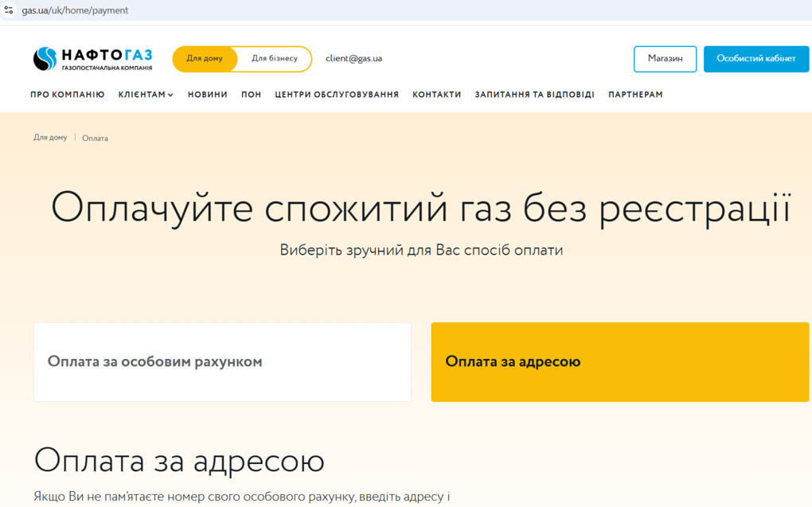Expand the "Клієнтам" dropdown menu
Screen dimensions: 812x507
click(x=146, y=95)
